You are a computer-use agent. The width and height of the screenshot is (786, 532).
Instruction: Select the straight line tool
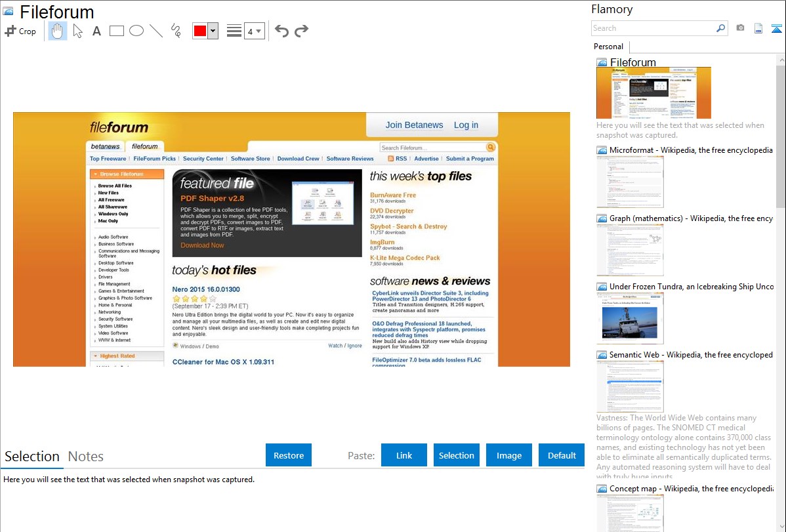coord(156,31)
